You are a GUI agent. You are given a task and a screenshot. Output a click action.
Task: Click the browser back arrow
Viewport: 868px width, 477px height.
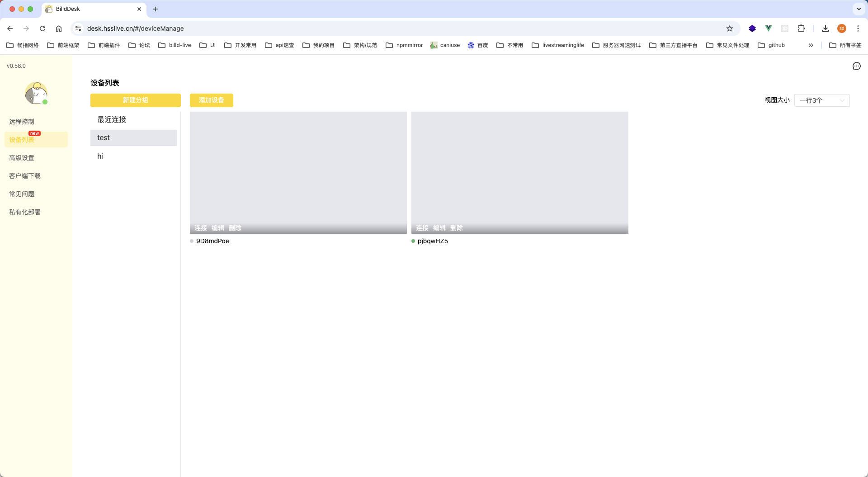(x=10, y=28)
